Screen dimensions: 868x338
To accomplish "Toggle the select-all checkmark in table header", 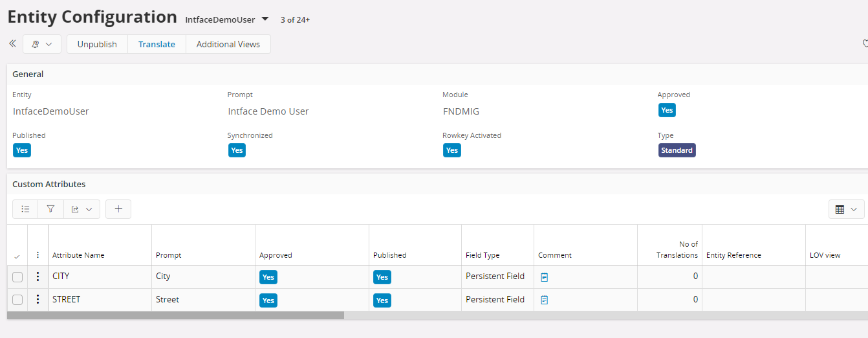I will [x=17, y=256].
